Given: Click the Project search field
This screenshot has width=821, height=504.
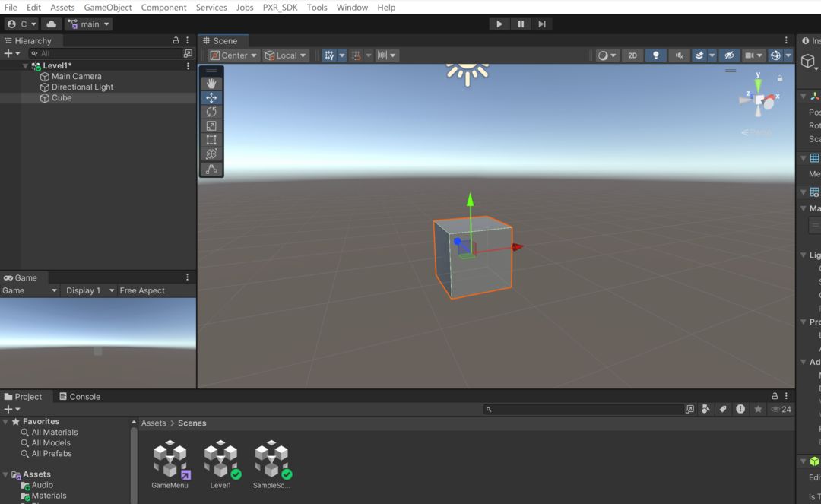Looking at the screenshot, I should pyautogui.click(x=585, y=409).
